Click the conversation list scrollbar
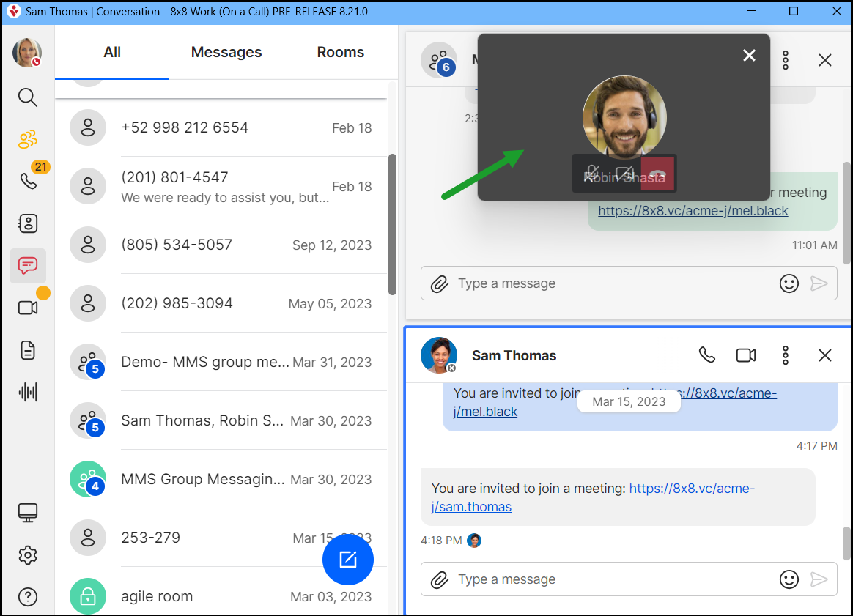 (x=392, y=225)
